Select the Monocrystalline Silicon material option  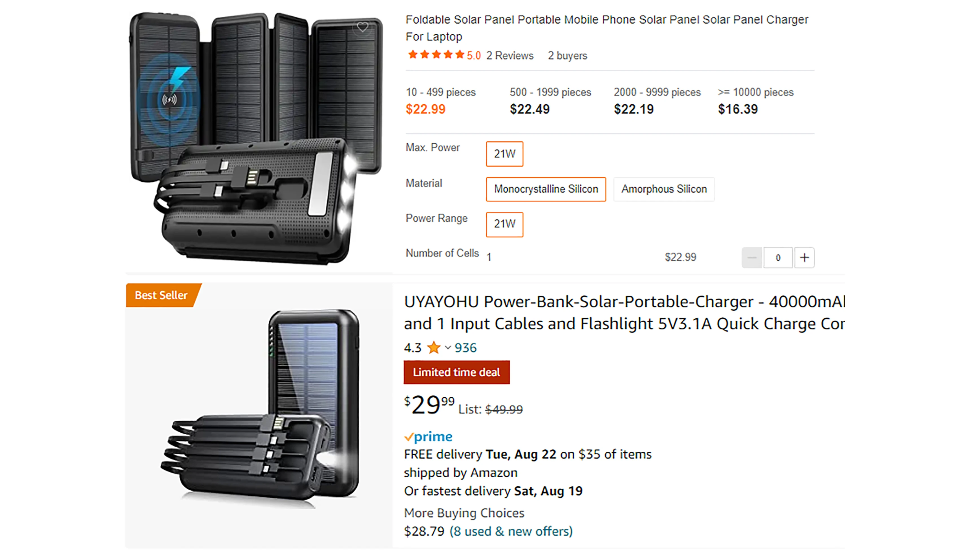545,189
